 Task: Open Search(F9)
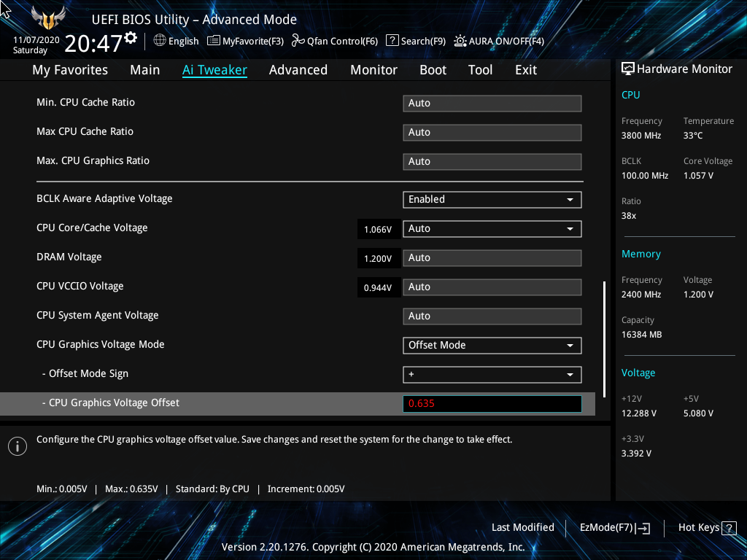coord(415,41)
